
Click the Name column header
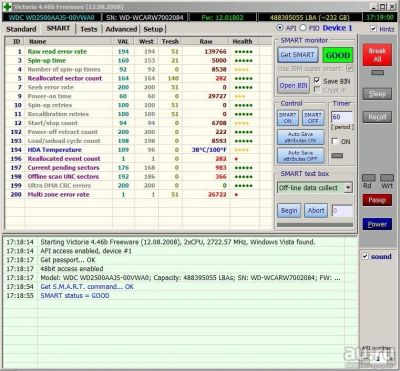tap(69, 41)
